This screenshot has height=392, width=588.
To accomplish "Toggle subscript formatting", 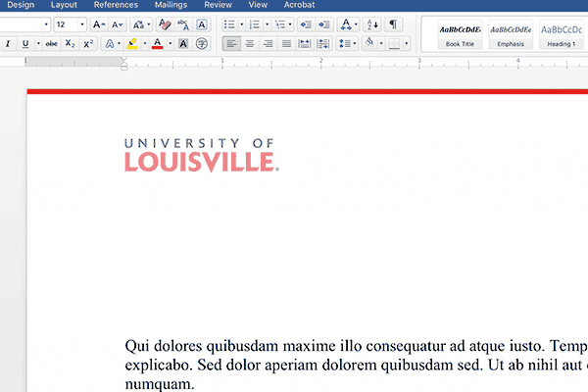I will click(70, 44).
